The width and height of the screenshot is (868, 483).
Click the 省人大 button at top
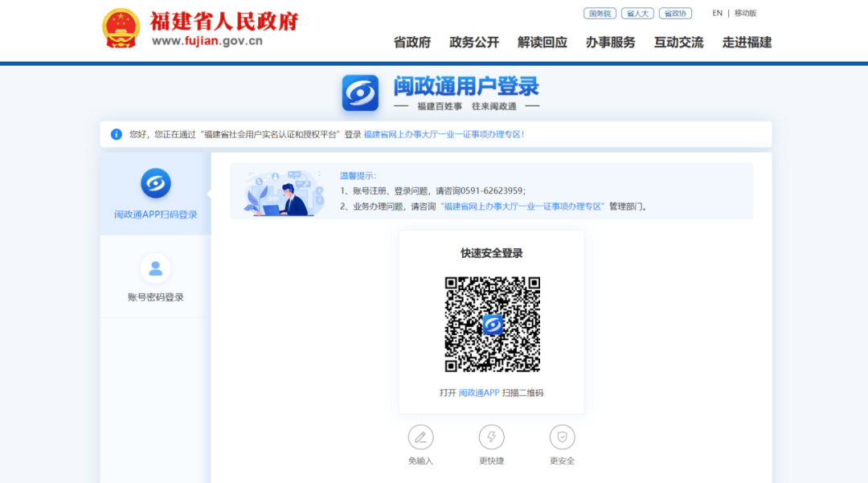pos(637,14)
